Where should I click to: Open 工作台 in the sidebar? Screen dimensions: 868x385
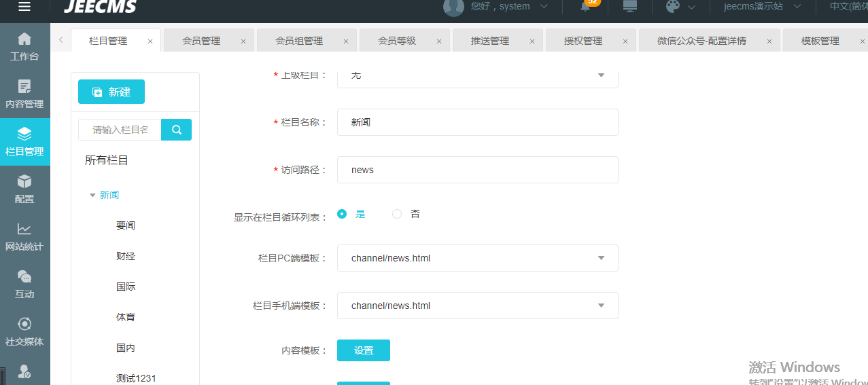24,47
